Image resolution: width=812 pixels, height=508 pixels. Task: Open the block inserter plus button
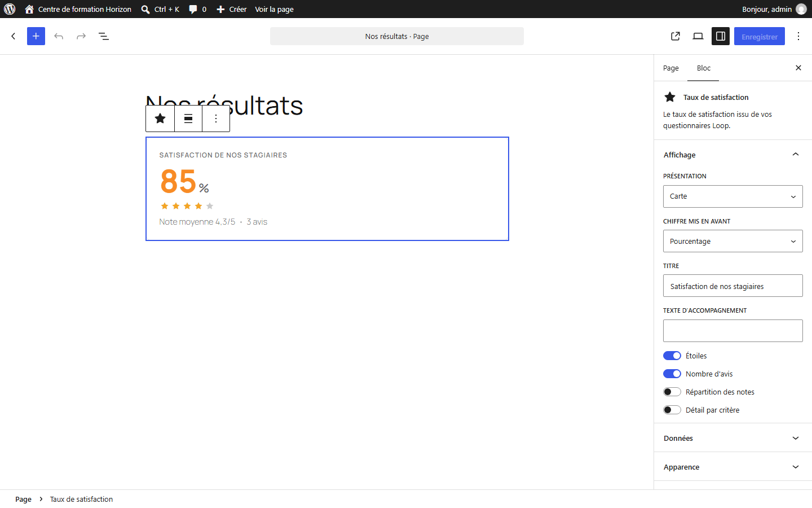pyautogui.click(x=36, y=36)
